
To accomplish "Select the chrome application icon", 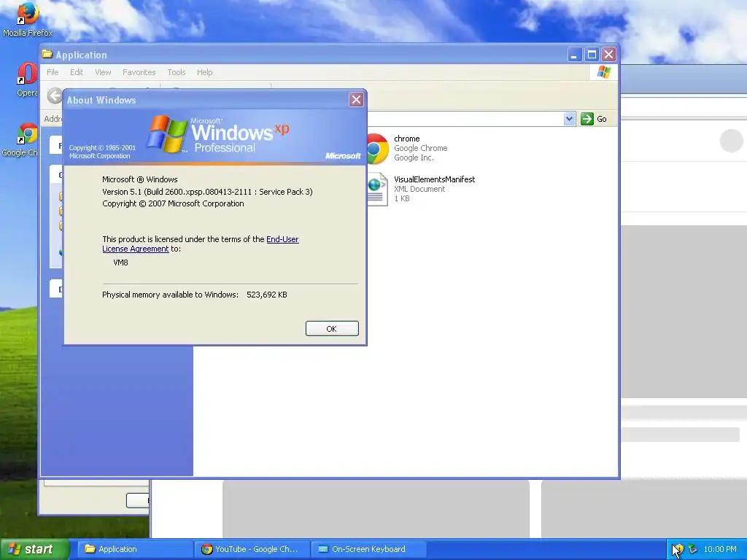I will 378,149.
